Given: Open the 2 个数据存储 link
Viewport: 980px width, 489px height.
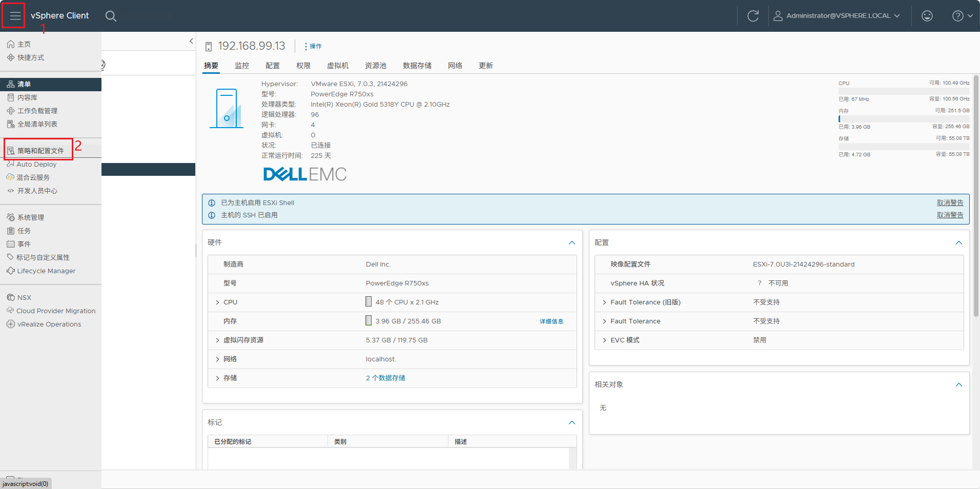Looking at the screenshot, I should [385, 378].
